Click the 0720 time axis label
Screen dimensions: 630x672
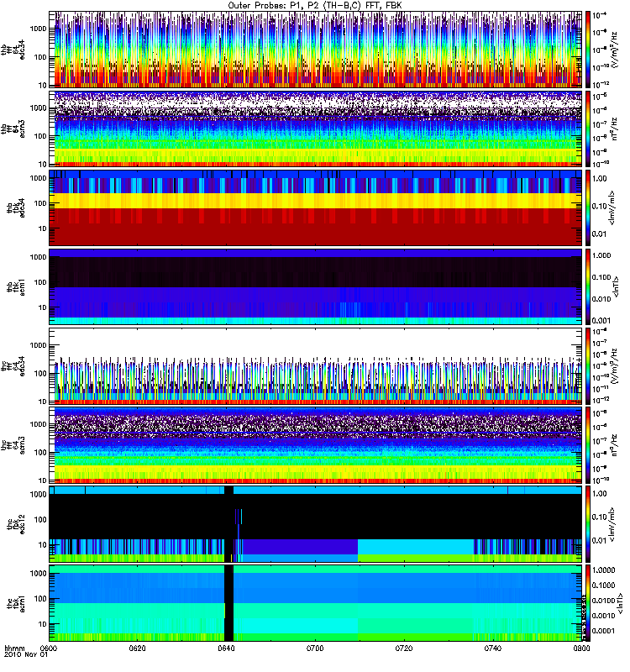coord(404,648)
